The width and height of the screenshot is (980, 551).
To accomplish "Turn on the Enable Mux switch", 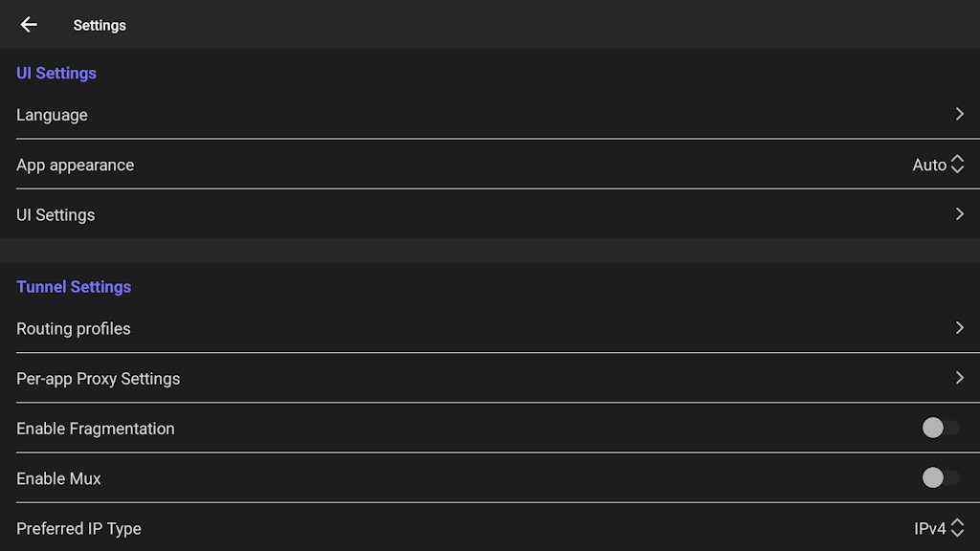I will (940, 477).
